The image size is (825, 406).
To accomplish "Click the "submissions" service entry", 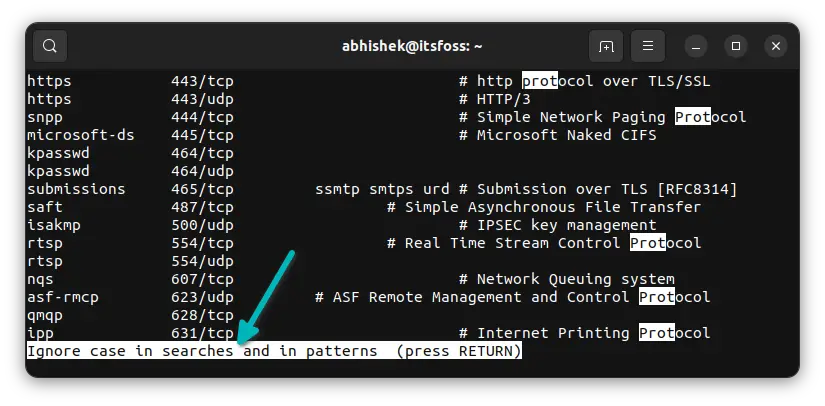I will [76, 189].
